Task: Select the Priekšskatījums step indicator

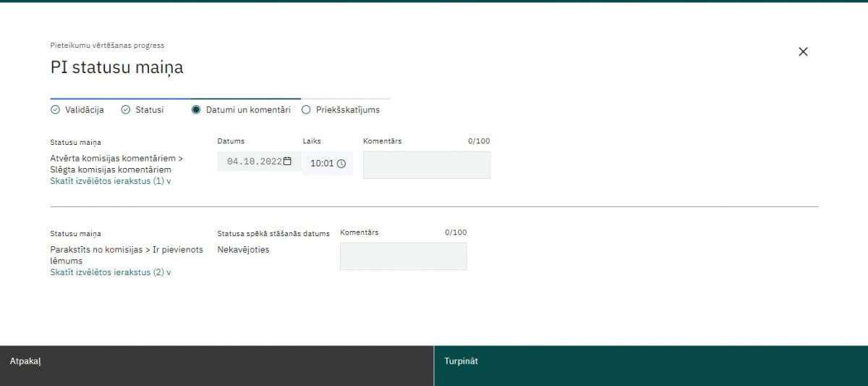Action: (306, 110)
